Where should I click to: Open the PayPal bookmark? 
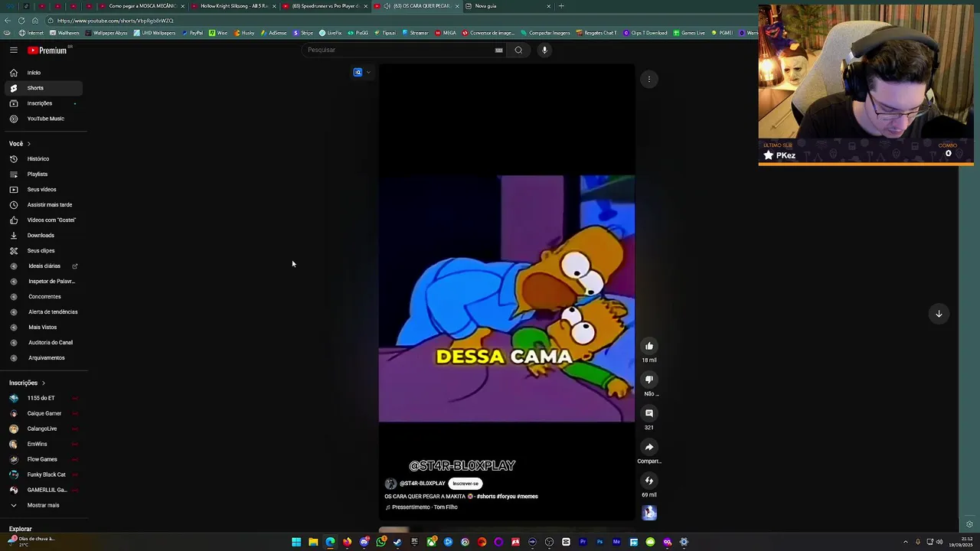point(192,33)
